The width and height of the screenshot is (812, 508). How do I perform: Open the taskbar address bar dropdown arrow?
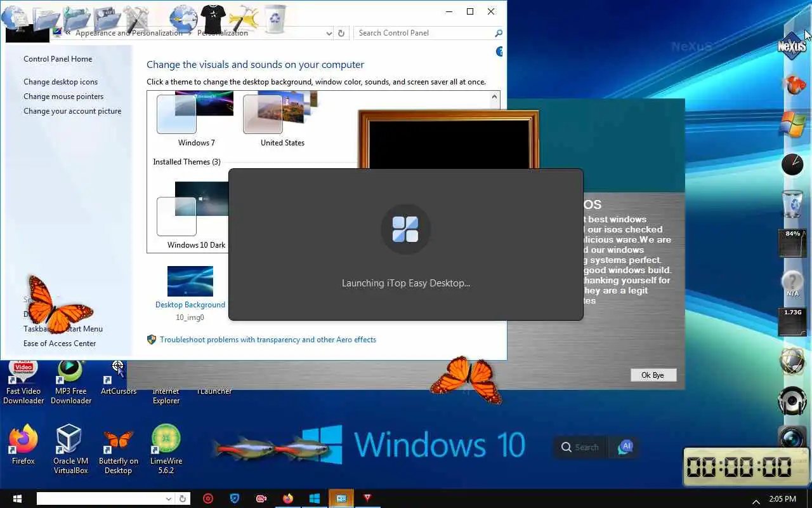[x=169, y=499]
